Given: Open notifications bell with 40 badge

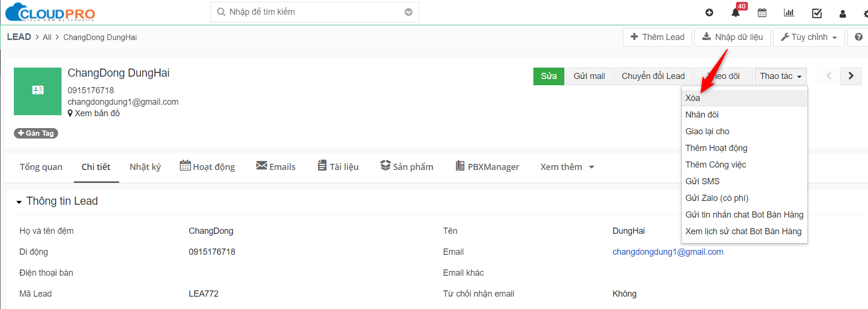Looking at the screenshot, I should (x=735, y=13).
